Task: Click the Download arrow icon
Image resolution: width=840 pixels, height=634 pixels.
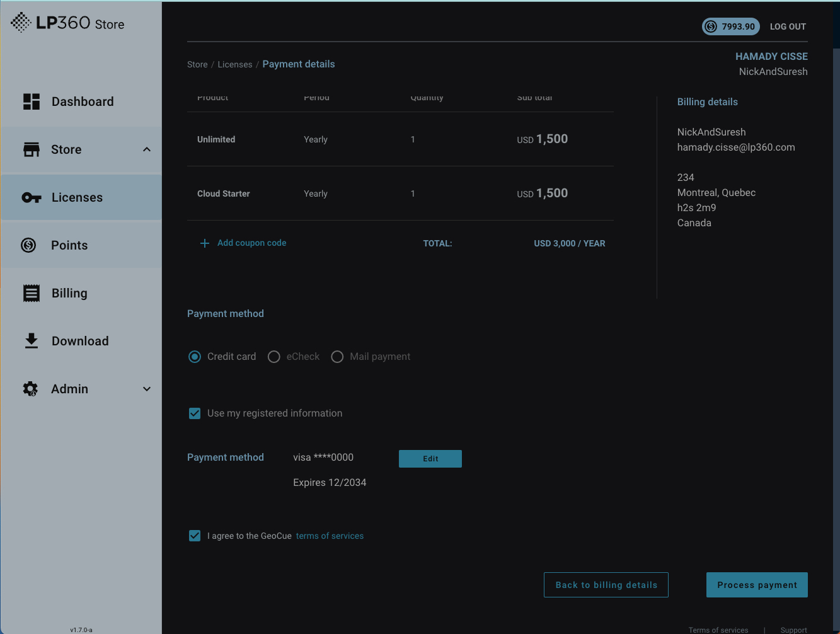Action: [32, 341]
